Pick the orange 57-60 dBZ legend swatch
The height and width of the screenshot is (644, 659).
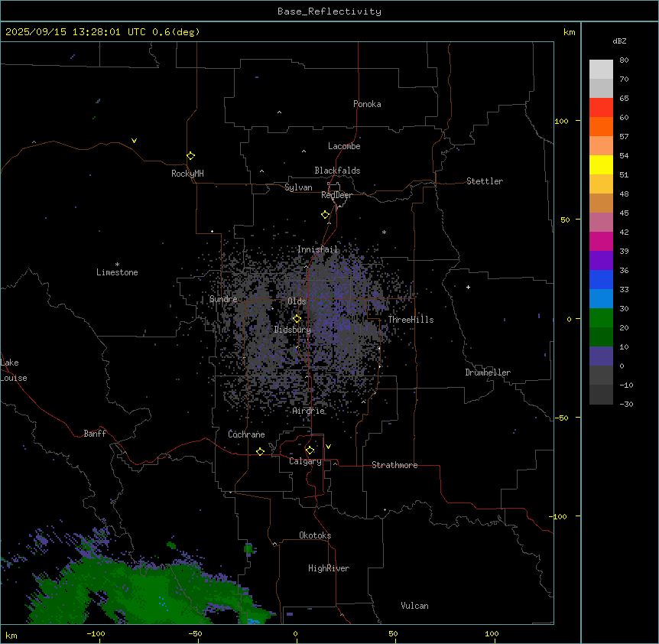(601, 126)
